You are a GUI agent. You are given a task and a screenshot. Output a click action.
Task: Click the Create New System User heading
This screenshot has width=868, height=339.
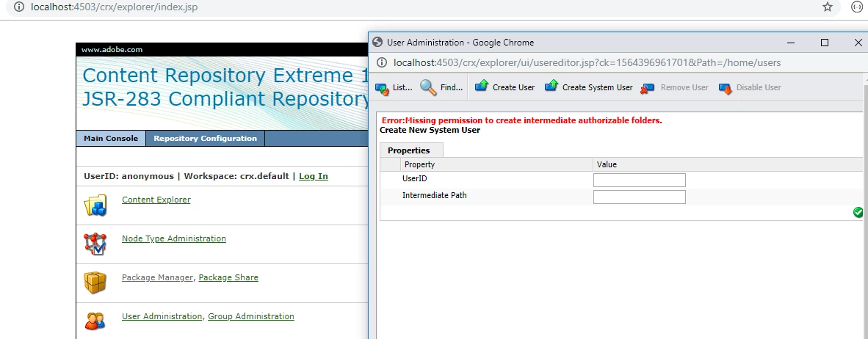coord(430,130)
